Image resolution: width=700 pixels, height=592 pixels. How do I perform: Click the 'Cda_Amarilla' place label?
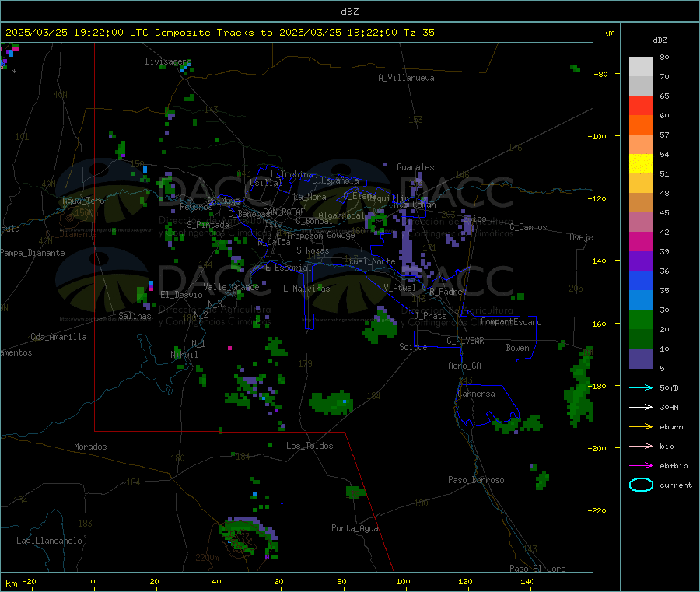point(58,337)
